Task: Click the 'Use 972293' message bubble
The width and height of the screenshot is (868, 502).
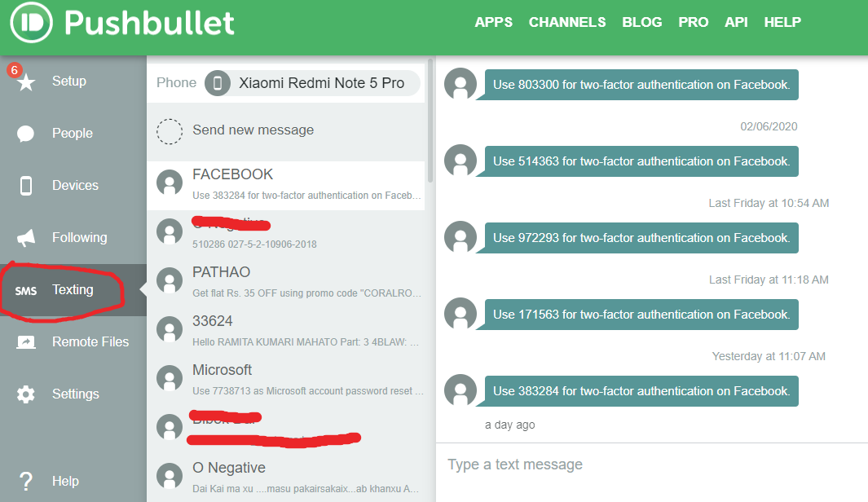Action: [x=641, y=237]
